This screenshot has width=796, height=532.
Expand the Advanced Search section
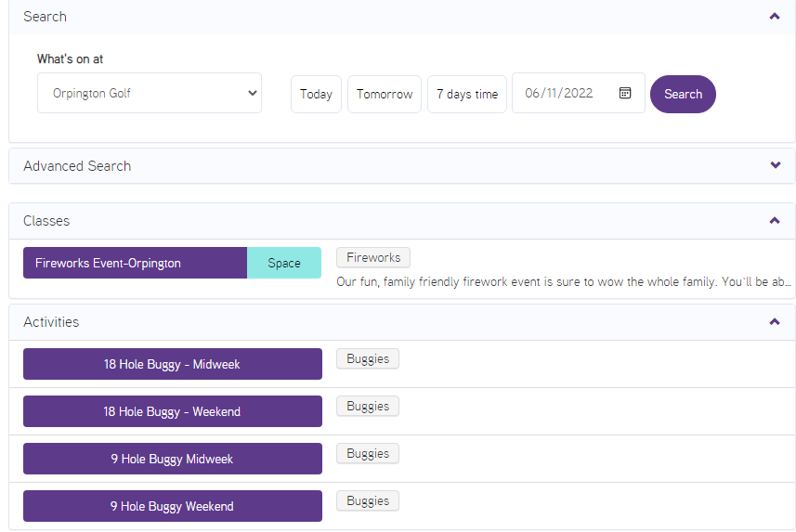tap(775, 166)
